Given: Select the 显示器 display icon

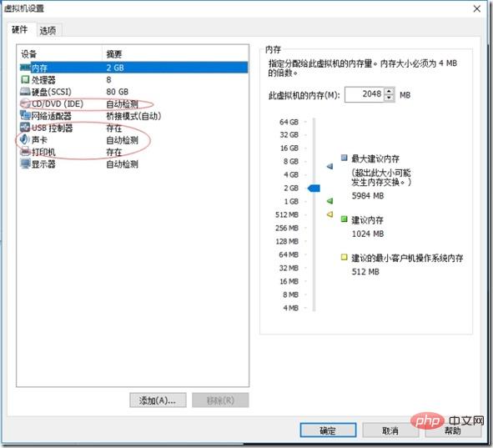Looking at the screenshot, I should (x=25, y=164).
